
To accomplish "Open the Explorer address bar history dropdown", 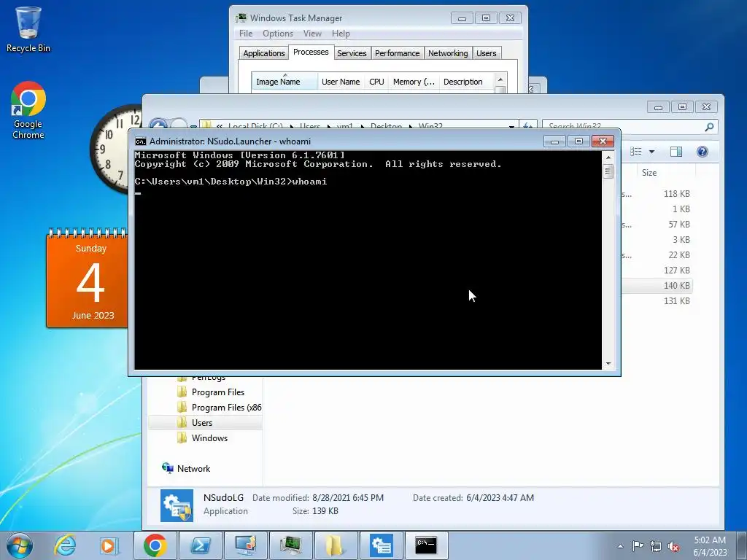I will click(x=511, y=126).
